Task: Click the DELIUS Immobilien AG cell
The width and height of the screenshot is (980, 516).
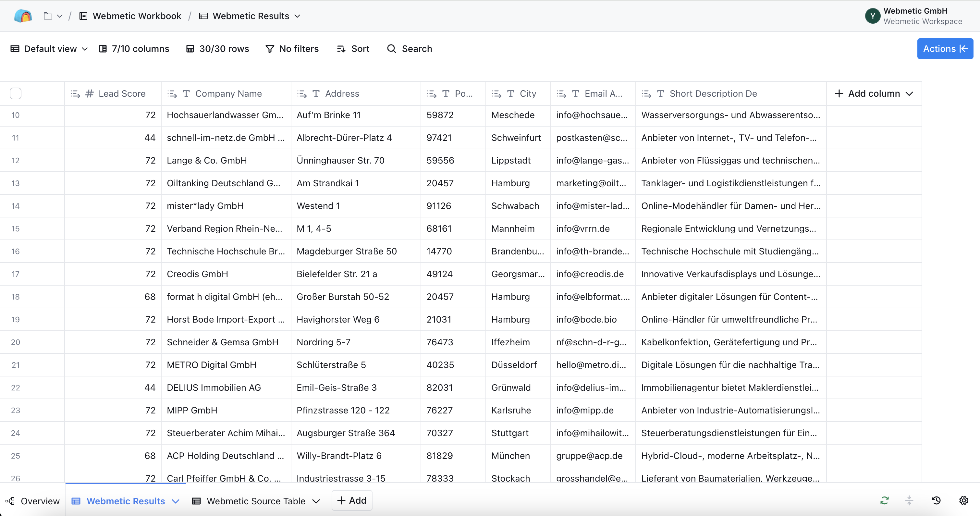Action: click(227, 388)
